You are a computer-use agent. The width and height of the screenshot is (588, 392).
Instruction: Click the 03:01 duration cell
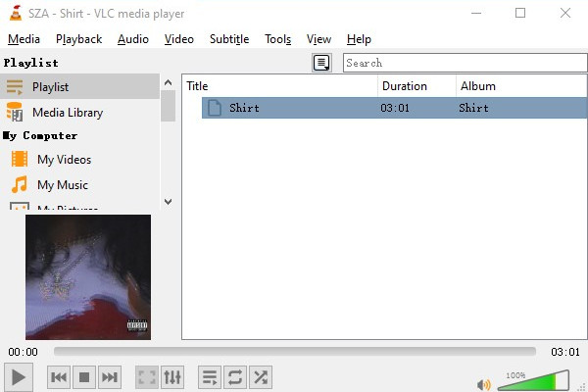click(x=395, y=108)
